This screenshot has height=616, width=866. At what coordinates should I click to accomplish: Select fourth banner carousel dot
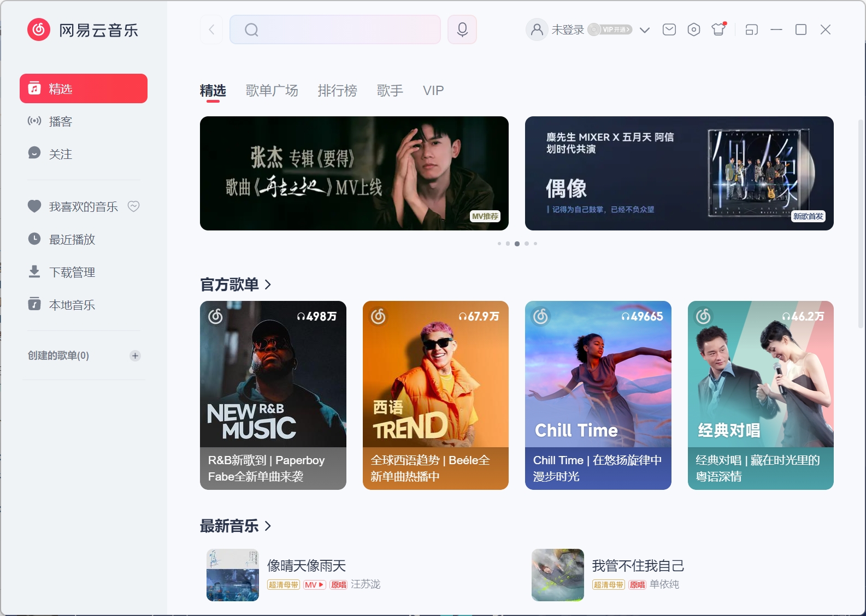(527, 244)
